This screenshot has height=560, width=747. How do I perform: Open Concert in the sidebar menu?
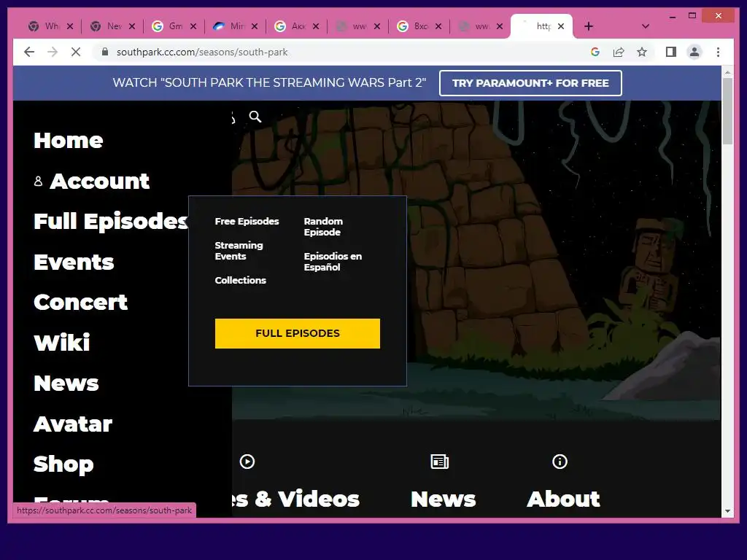(80, 303)
